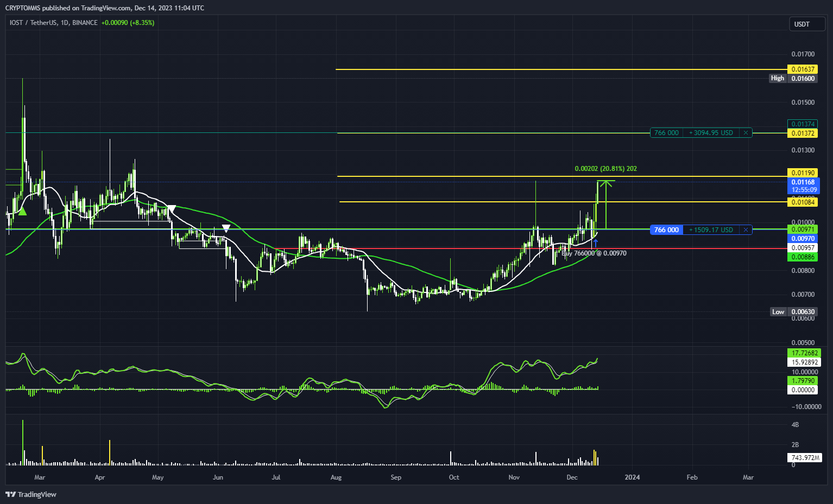The height and width of the screenshot is (504, 833).
Task: Select the green 0.00886 moving average label
Action: pos(803,257)
